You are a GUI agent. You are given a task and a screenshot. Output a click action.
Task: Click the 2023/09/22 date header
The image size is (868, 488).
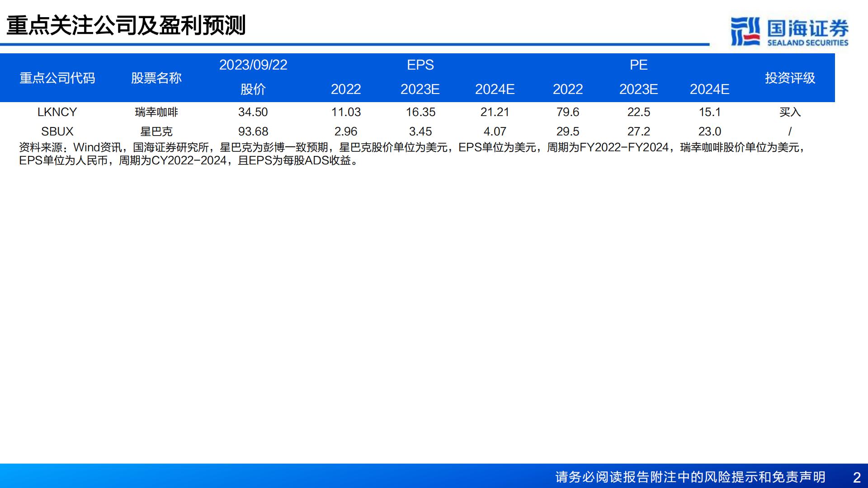point(253,65)
